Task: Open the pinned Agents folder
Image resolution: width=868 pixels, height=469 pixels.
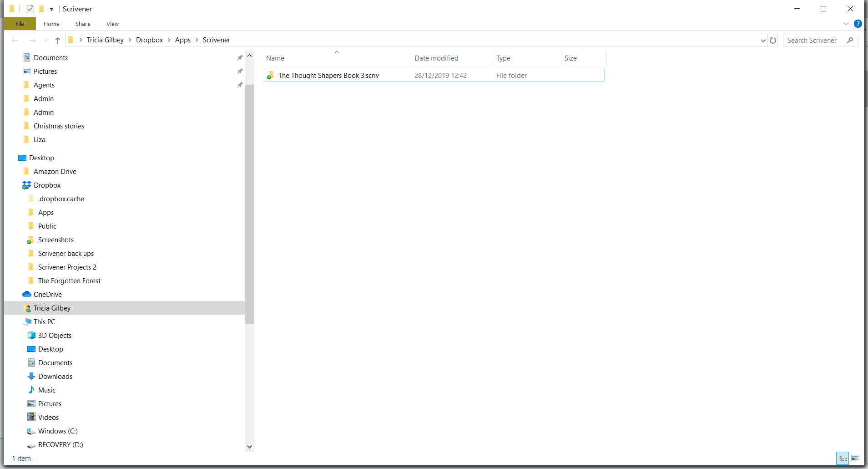Action: 44,85
